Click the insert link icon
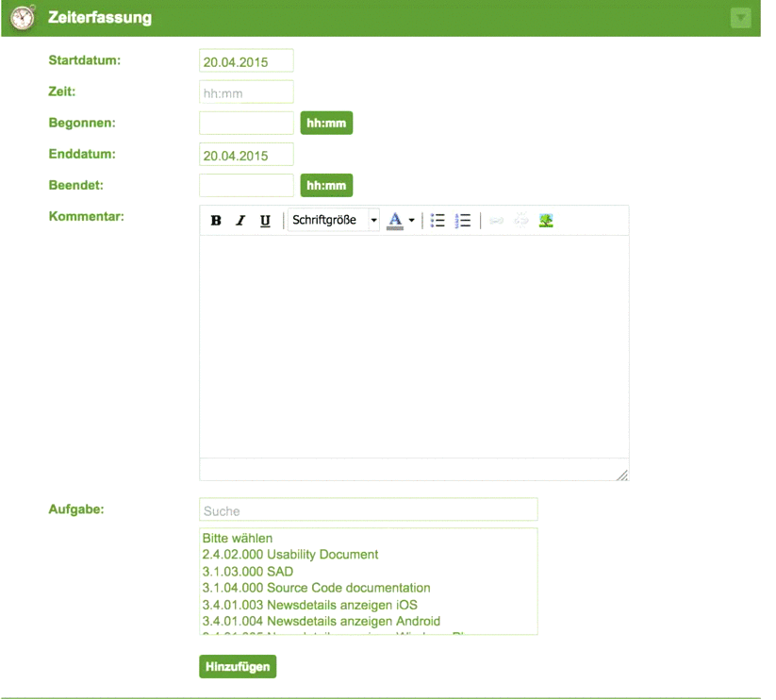776x700 pixels. 496,221
